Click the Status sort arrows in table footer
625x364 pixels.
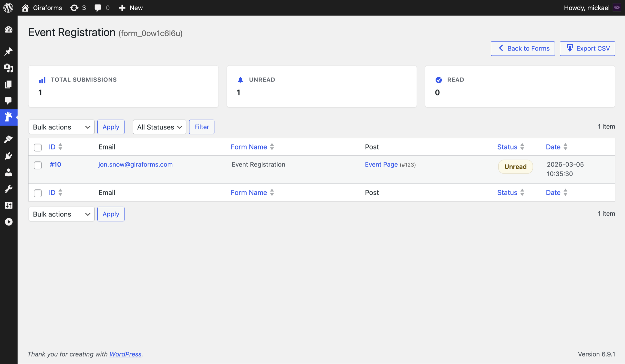(522, 192)
